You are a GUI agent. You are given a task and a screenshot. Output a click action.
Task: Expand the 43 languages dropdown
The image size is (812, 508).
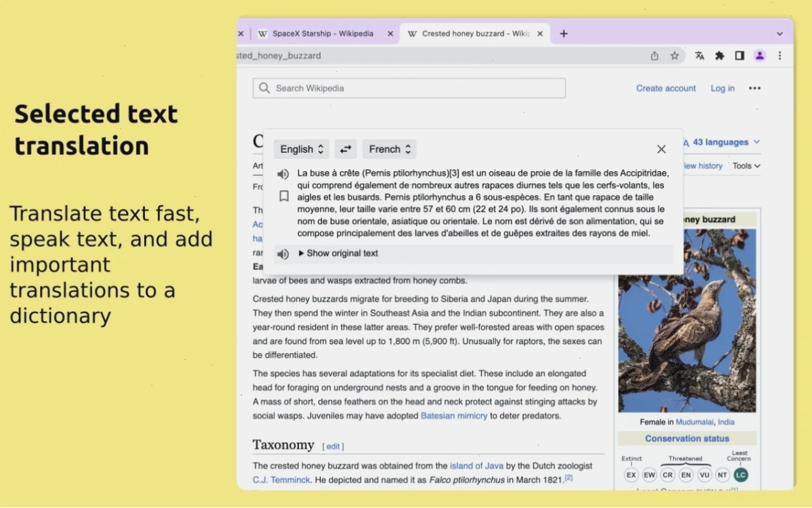tap(721, 142)
